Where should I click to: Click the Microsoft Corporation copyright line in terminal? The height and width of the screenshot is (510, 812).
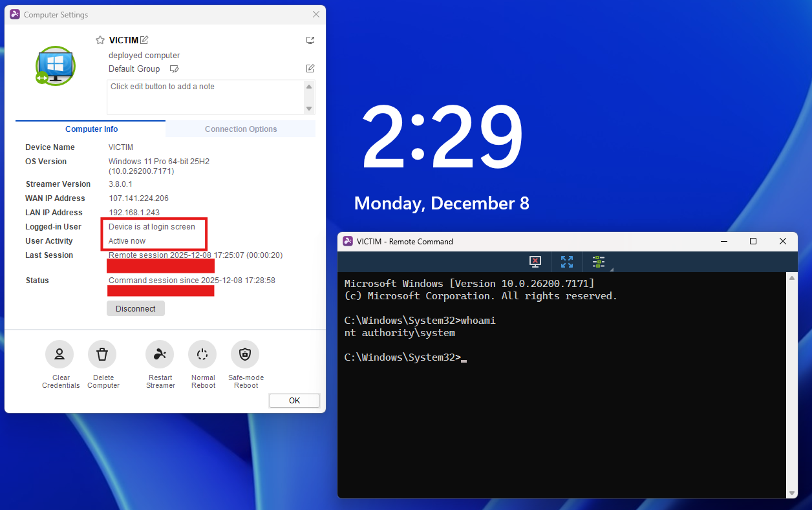point(481,296)
